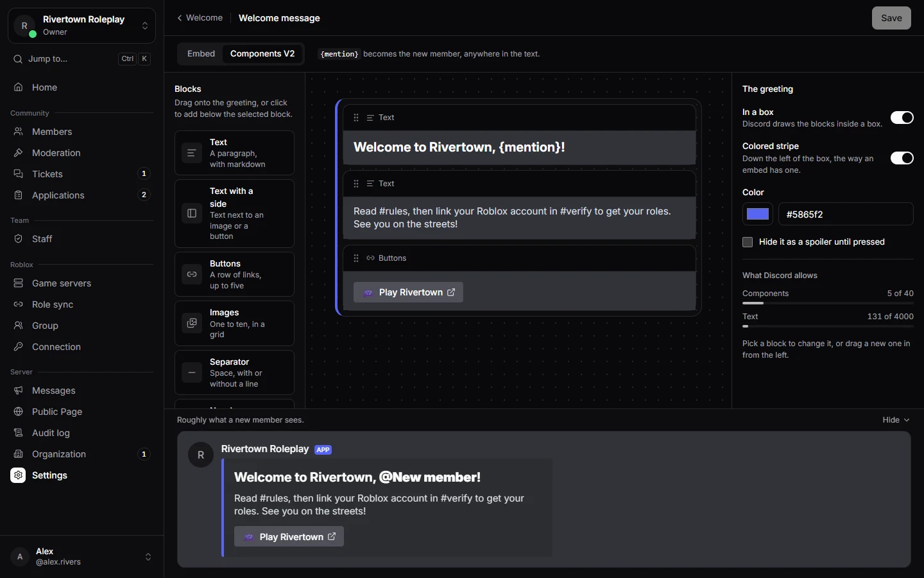The image size is (924, 578).
Task: Click the Home icon in sidebar
Action: pos(19,87)
